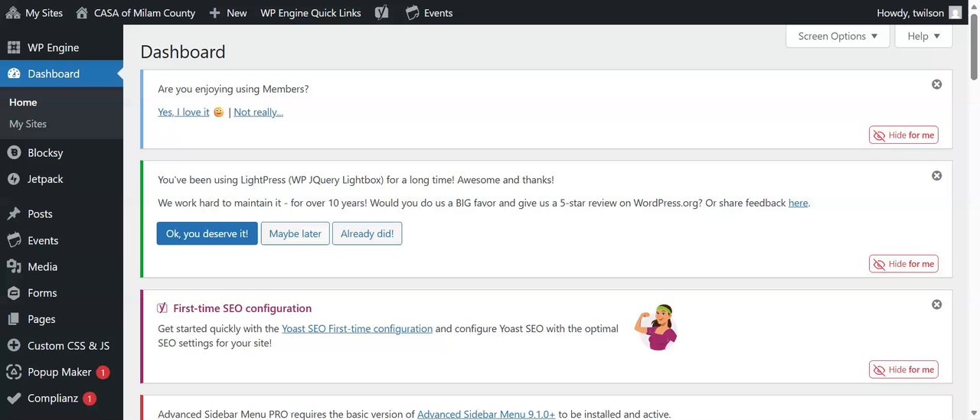The width and height of the screenshot is (980, 420).
Task: Click the Blocksy icon in sidebar
Action: [13, 153]
